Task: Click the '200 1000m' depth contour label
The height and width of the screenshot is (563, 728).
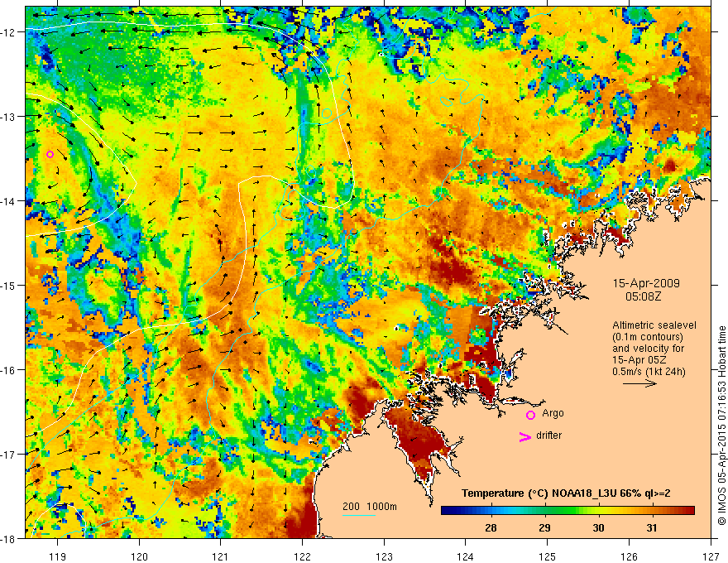Action: (x=370, y=507)
